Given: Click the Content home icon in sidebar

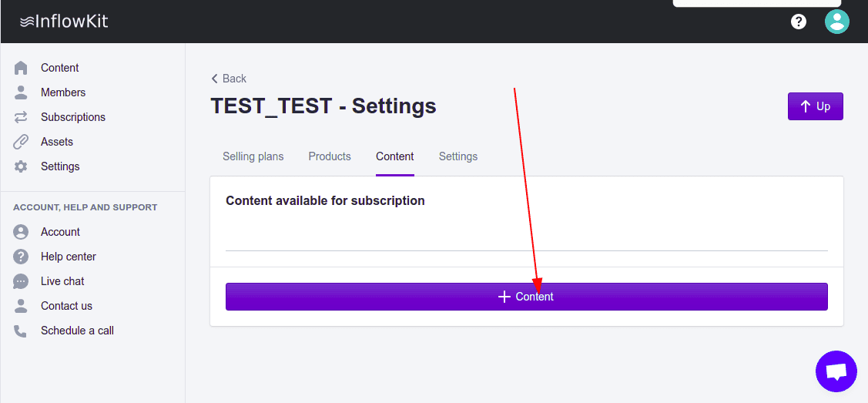Looking at the screenshot, I should pyautogui.click(x=21, y=68).
